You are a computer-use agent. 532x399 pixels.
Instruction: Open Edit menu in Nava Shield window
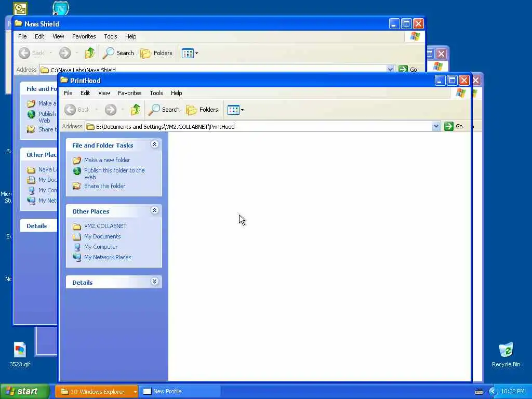pyautogui.click(x=39, y=36)
